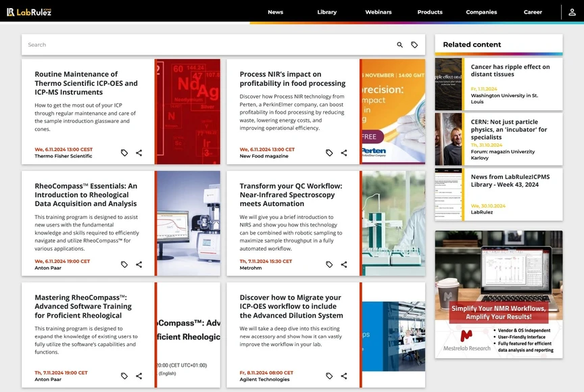The height and width of the screenshot is (392, 584).
Task: Open the Career menu
Action: (x=533, y=12)
